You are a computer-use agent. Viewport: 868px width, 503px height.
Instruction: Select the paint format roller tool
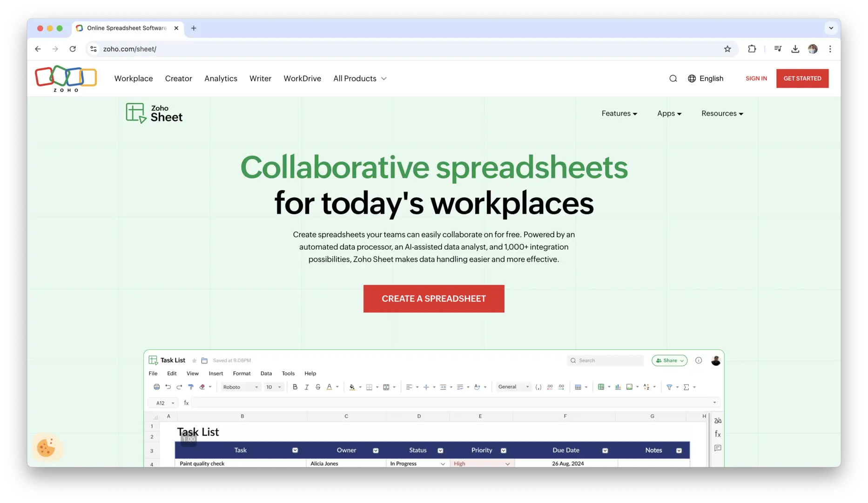coord(191,387)
